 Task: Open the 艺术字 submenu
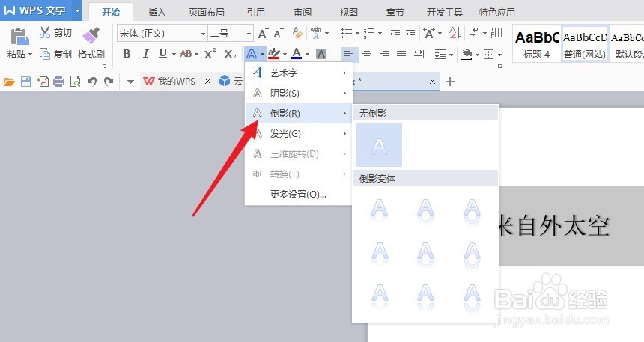pos(299,73)
